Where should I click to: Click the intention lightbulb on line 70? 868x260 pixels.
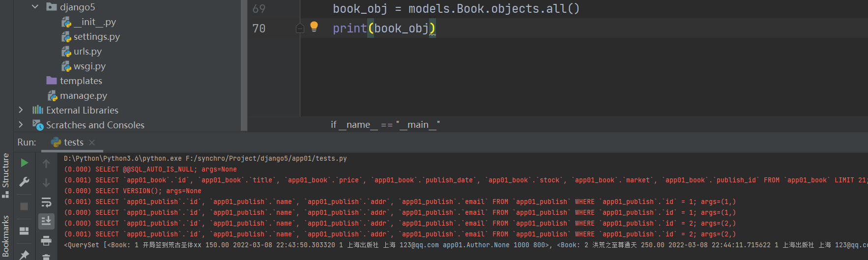[x=314, y=27]
